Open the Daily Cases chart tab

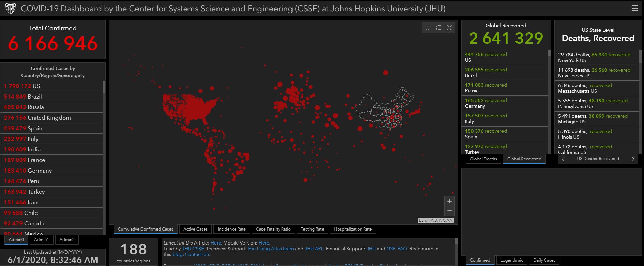click(544, 260)
